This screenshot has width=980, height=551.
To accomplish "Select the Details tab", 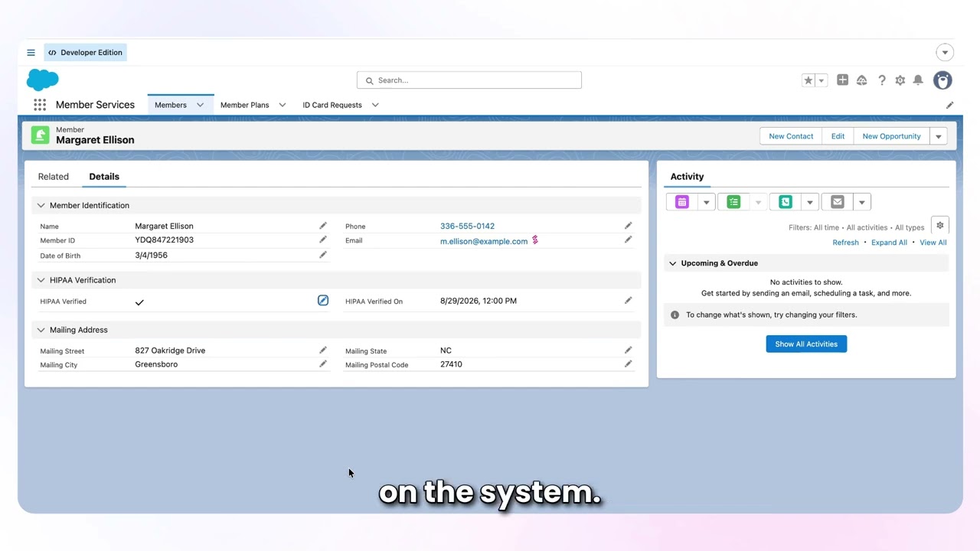I will (x=104, y=177).
